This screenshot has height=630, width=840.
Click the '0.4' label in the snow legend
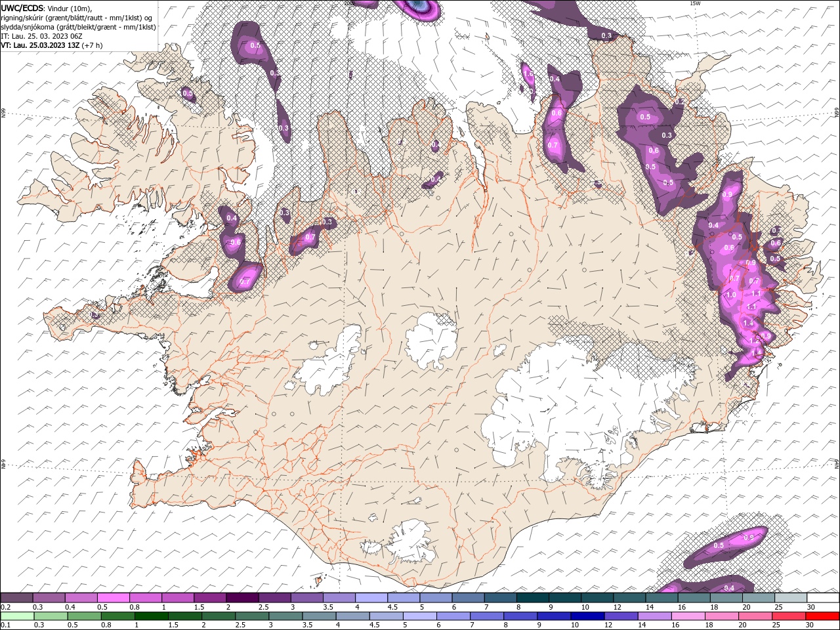click(70, 607)
